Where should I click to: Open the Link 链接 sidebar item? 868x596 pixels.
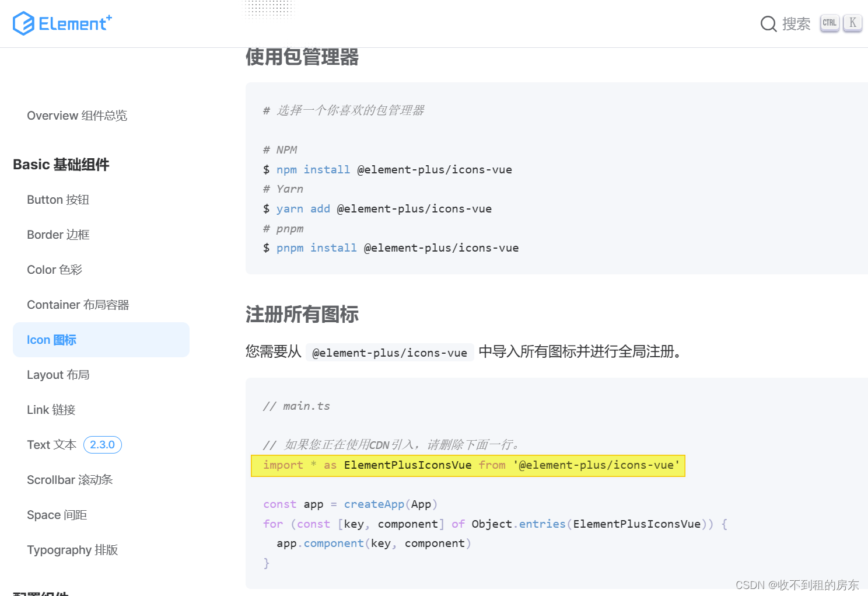pos(51,410)
